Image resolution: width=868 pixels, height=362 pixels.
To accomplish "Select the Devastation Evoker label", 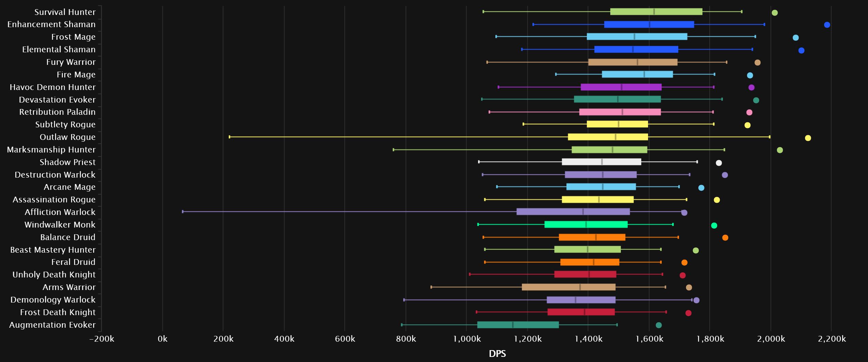I will 57,100.
